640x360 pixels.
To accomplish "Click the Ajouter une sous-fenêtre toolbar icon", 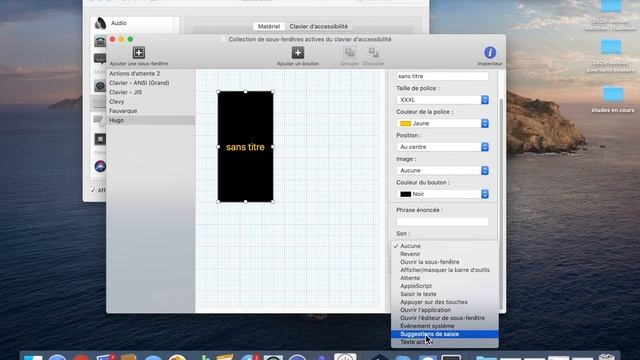I will click(139, 53).
